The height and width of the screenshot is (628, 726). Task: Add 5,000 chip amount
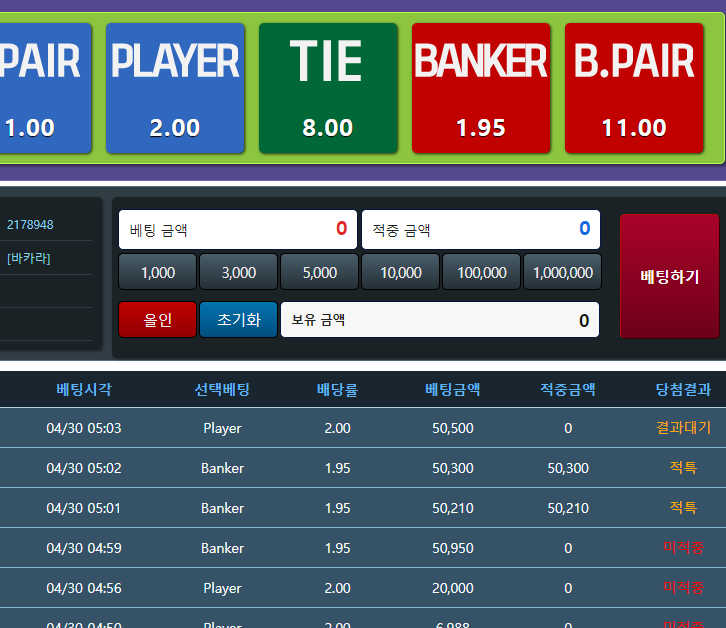pos(319,272)
